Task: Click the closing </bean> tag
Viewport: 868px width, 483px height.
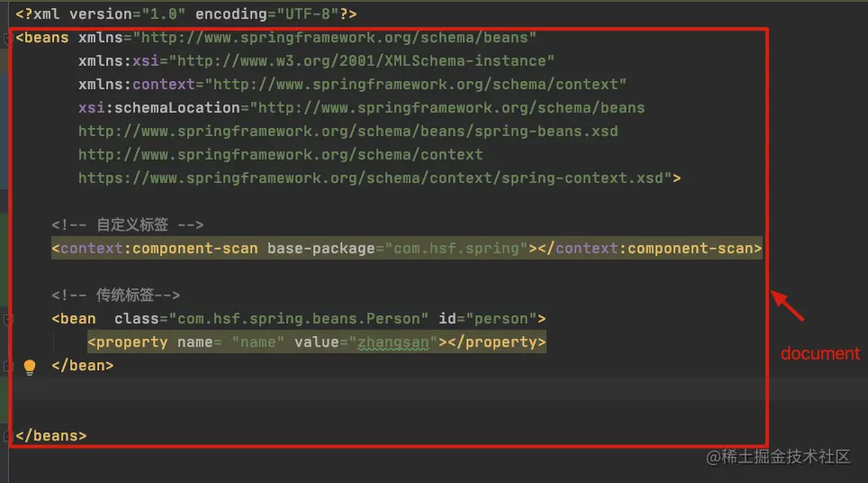Action: (83, 366)
